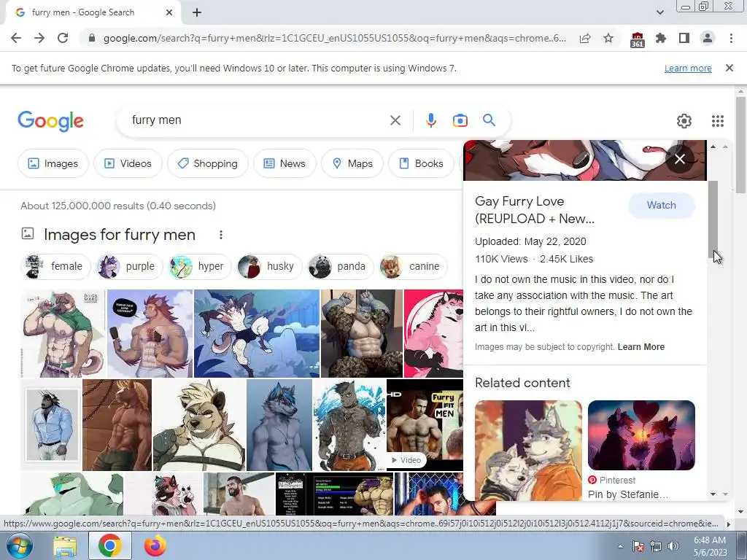Open more options for the images section
The height and width of the screenshot is (560, 747).
(220, 235)
